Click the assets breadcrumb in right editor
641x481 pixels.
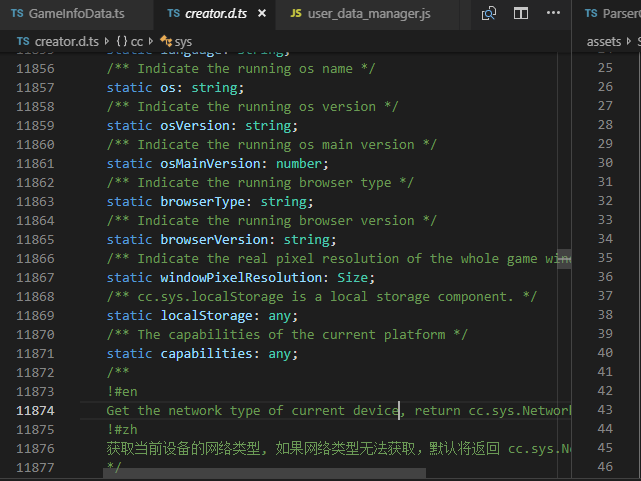coord(604,41)
